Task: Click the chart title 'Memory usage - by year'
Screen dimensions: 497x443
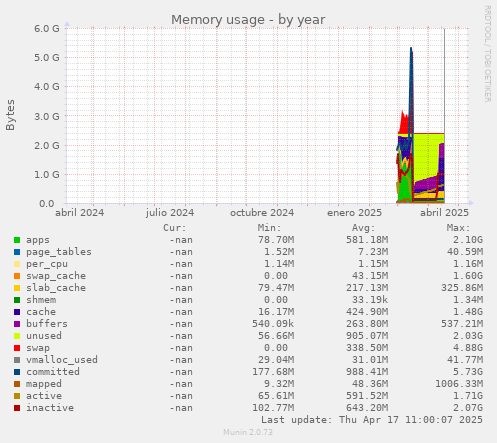Action: (248, 20)
